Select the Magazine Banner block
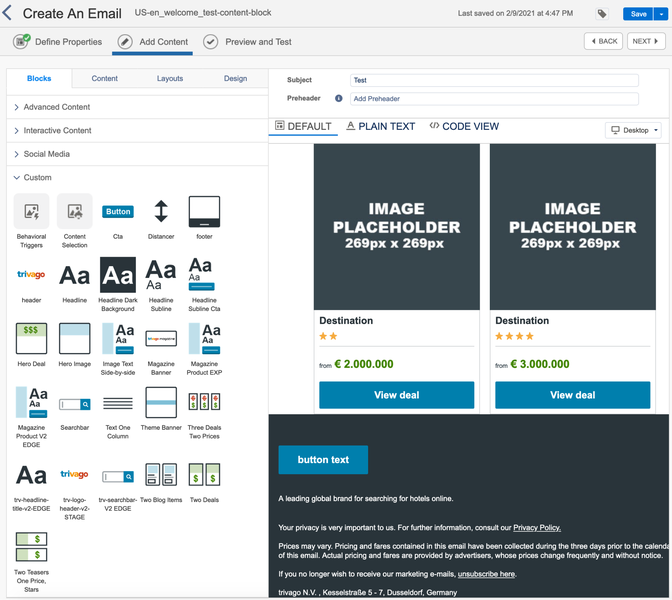The height and width of the screenshot is (600, 672). 161,338
